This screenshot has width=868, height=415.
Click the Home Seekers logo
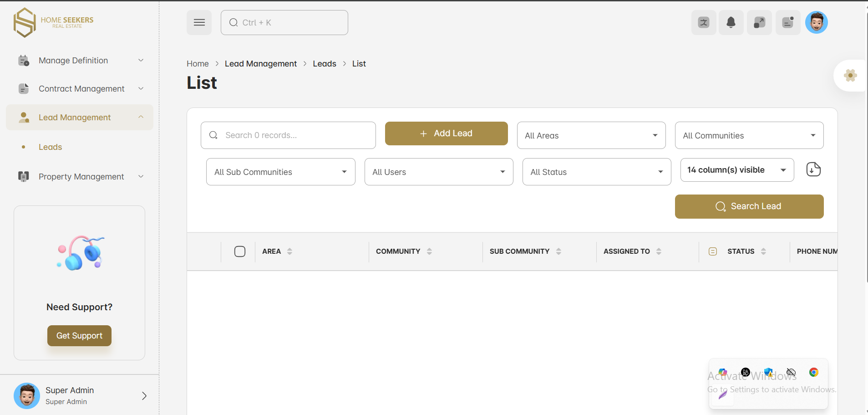pyautogui.click(x=53, y=22)
